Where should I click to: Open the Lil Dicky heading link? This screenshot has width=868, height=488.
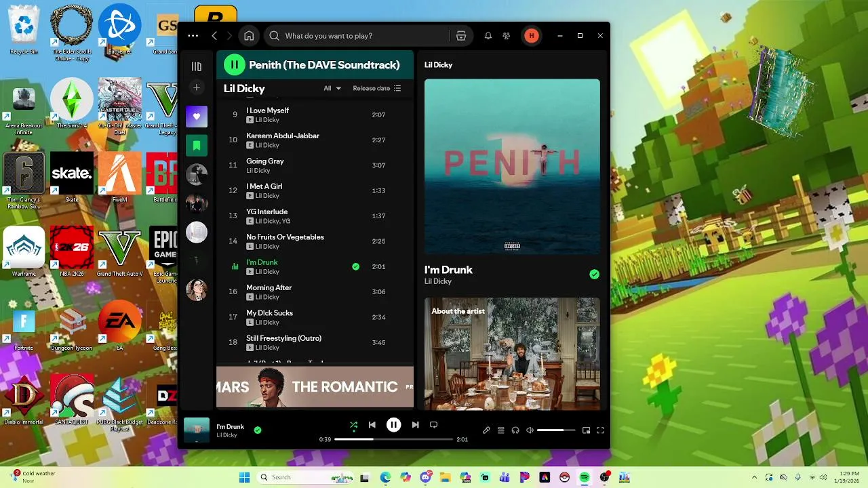click(x=244, y=88)
